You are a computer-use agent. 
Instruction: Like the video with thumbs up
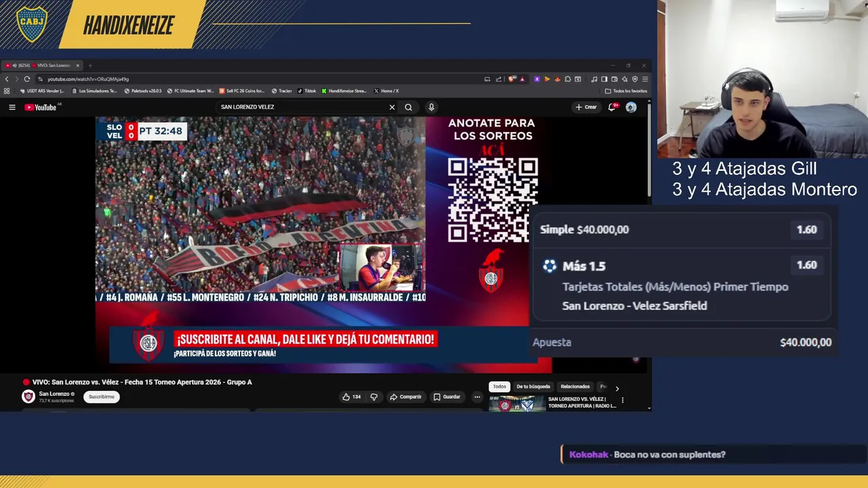tap(351, 397)
